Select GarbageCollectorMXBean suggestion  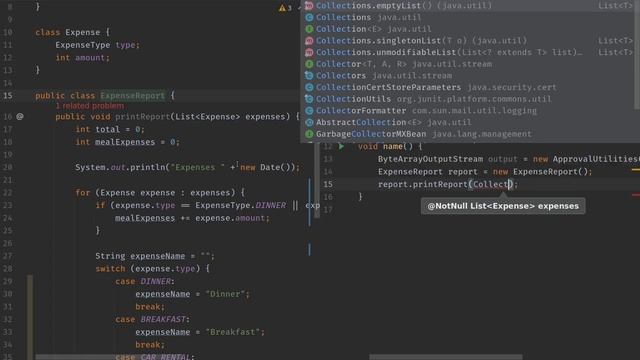469,134
